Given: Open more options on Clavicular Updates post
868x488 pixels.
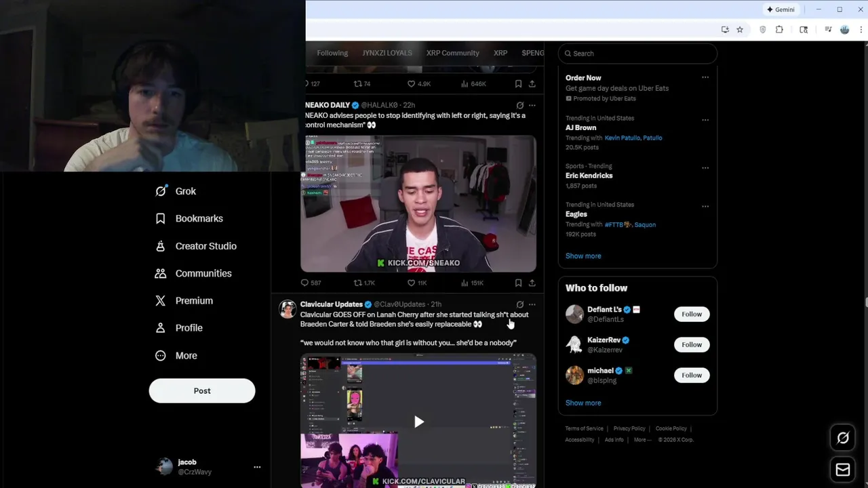Looking at the screenshot, I should pyautogui.click(x=532, y=304).
